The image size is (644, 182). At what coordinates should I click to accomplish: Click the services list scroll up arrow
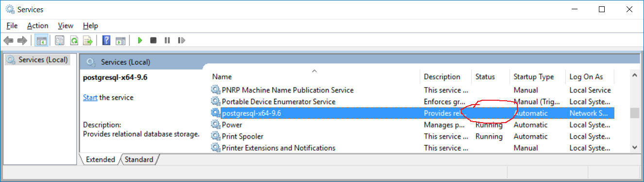(634, 75)
